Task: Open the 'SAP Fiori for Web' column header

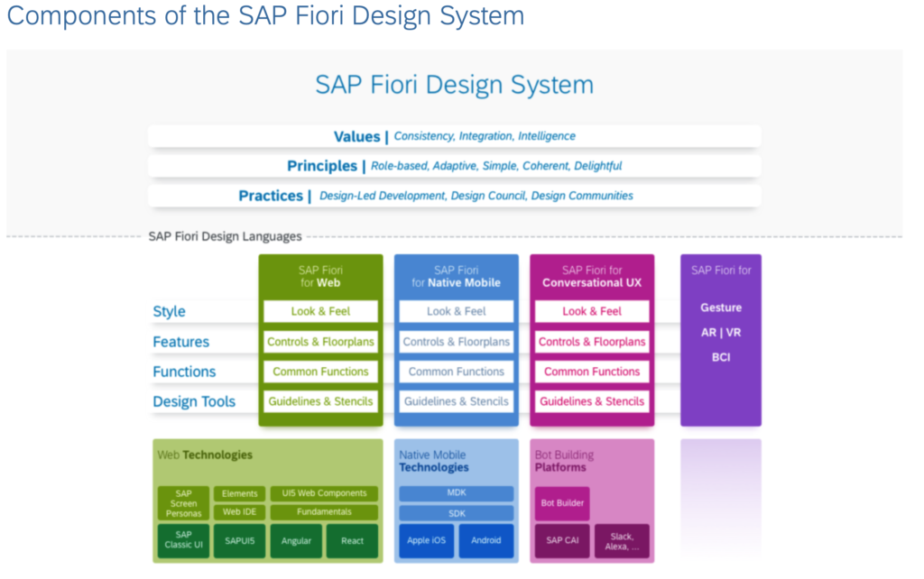Action: pos(320,276)
